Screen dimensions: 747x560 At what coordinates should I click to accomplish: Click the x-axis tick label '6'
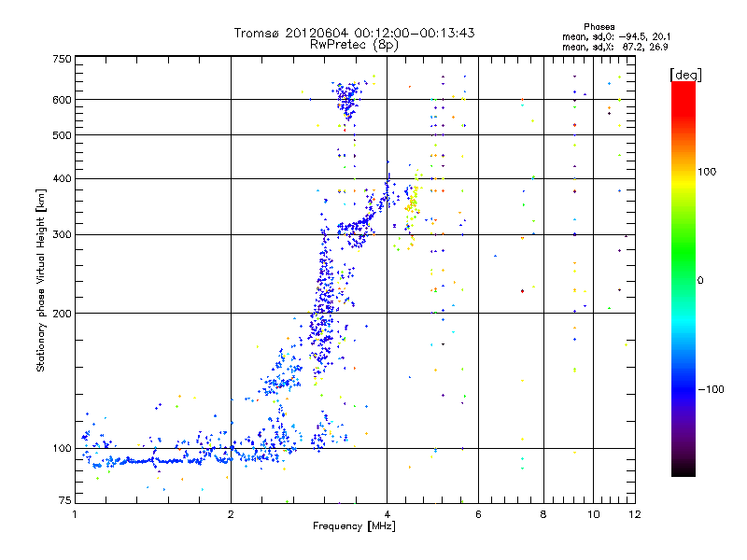coord(478,514)
